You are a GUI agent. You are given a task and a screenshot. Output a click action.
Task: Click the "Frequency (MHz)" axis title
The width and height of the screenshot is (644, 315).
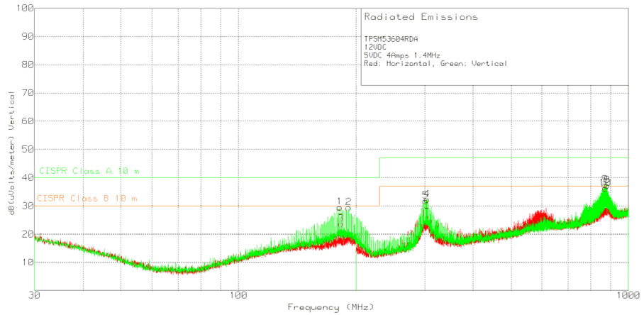click(x=331, y=307)
